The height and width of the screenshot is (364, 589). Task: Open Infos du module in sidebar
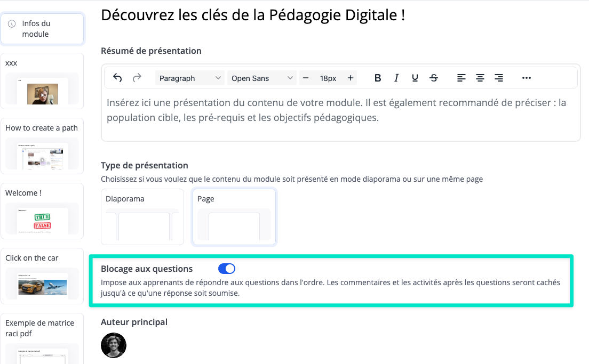click(x=42, y=29)
